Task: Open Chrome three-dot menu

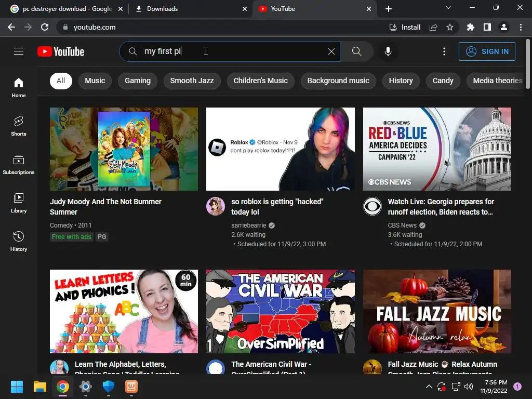Action: [x=521, y=27]
